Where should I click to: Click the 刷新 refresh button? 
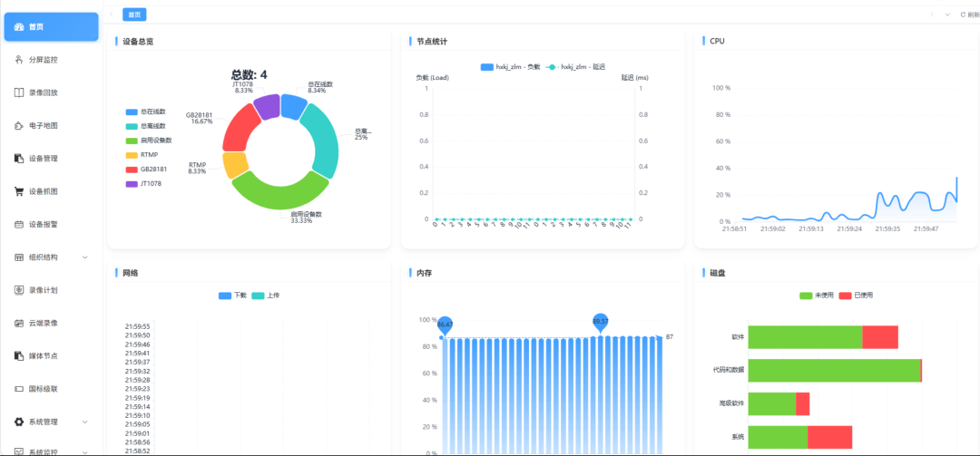[x=970, y=15]
